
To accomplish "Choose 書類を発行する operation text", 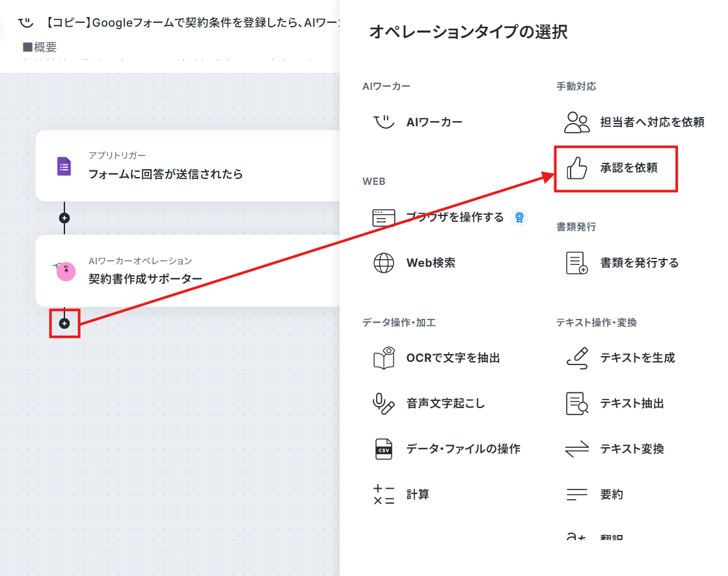I will [640, 263].
